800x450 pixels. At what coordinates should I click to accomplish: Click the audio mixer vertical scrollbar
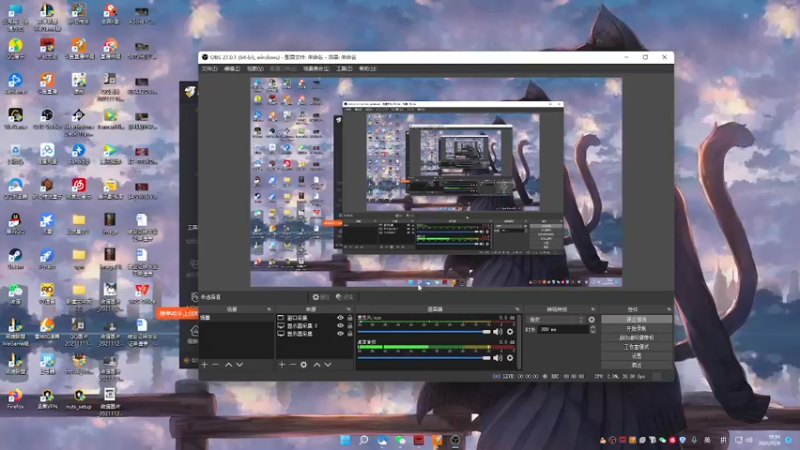click(x=519, y=341)
